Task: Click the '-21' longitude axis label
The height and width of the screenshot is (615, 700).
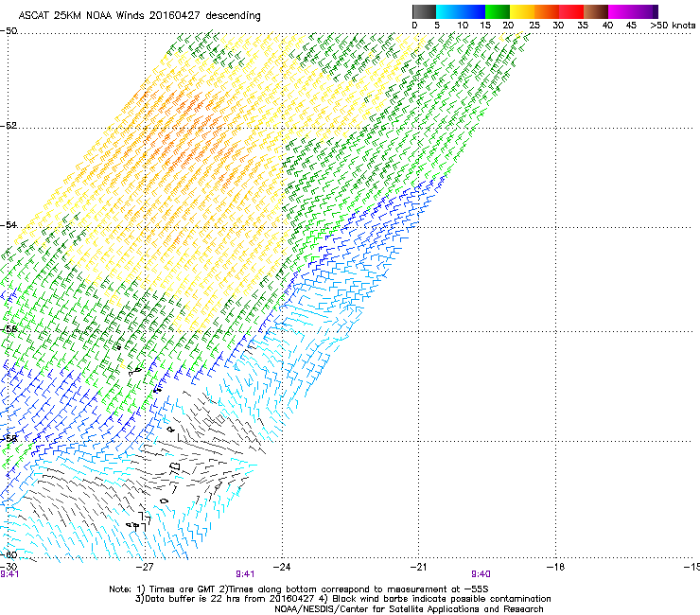Action: (x=418, y=567)
